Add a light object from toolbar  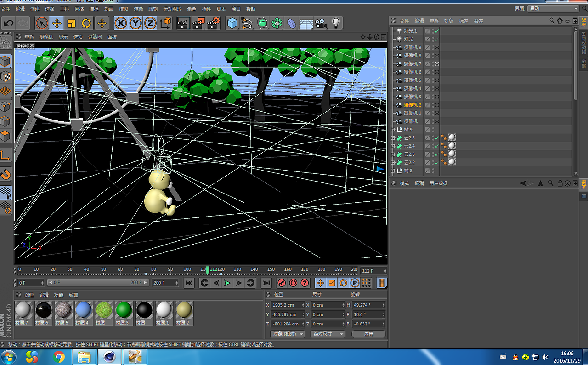pyautogui.click(x=336, y=23)
